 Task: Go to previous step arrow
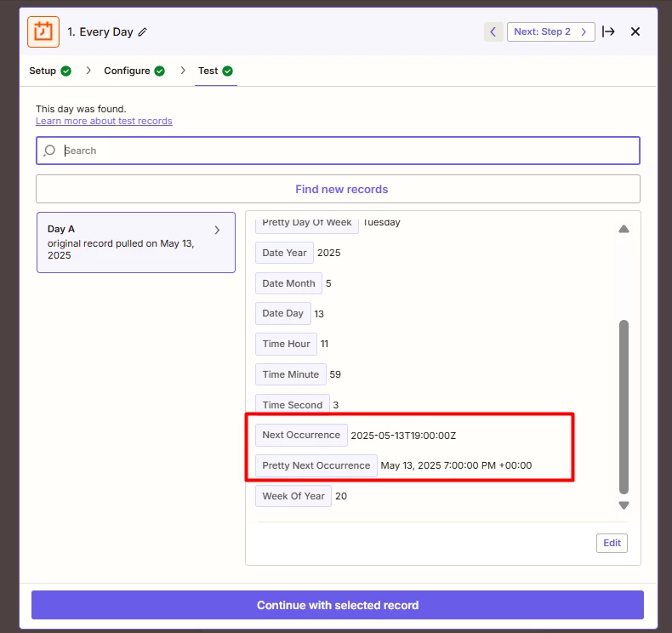[493, 31]
